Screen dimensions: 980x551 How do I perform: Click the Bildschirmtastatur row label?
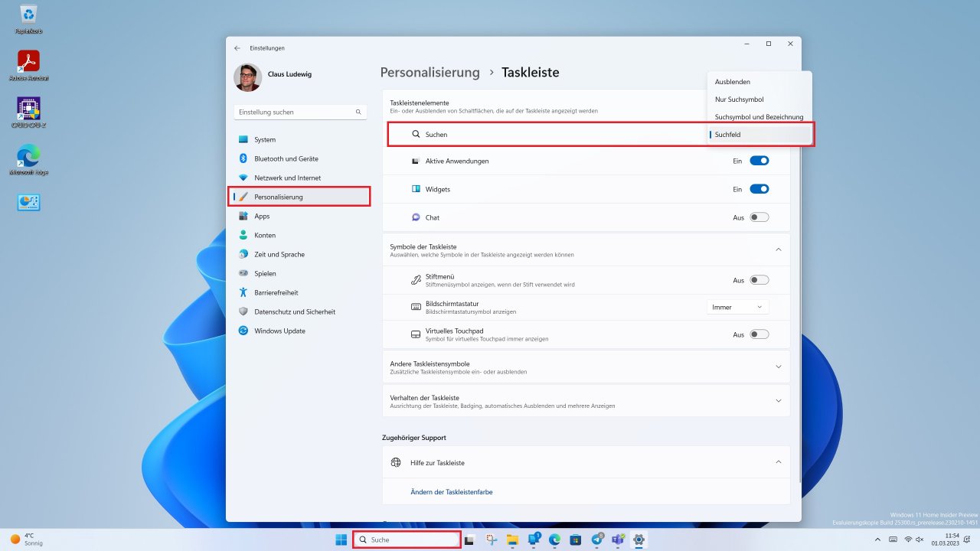pos(452,304)
